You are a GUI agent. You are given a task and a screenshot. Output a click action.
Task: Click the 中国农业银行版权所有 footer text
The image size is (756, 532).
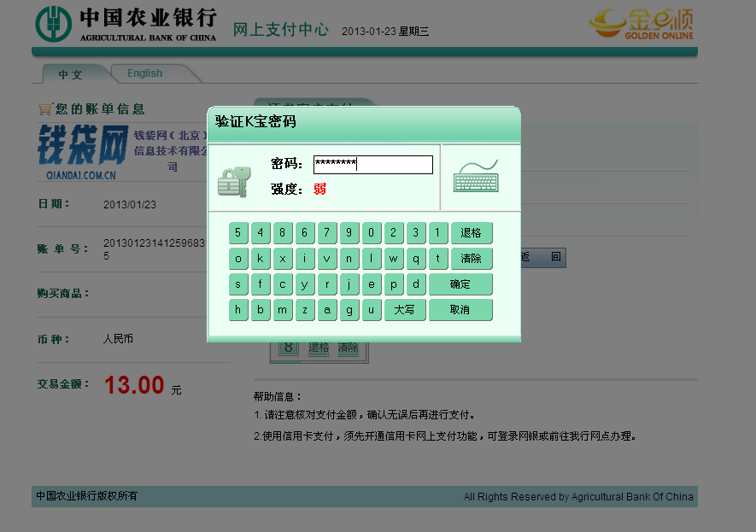(87, 496)
